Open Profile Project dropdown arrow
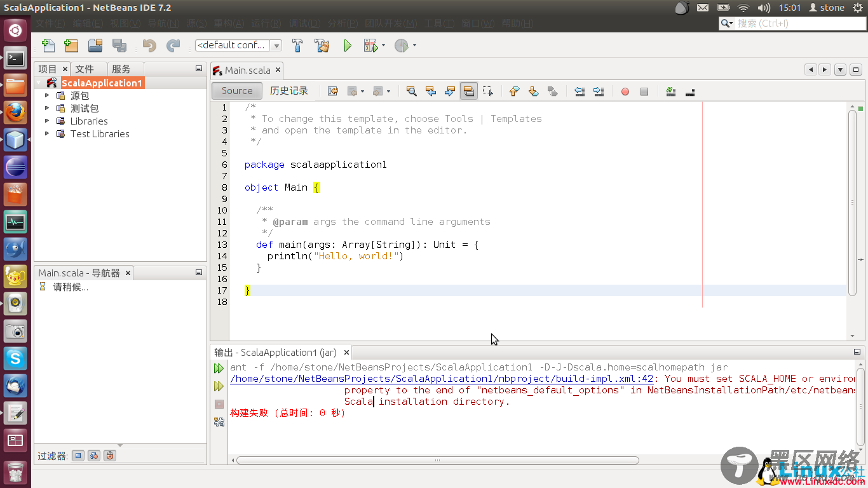 click(x=414, y=45)
